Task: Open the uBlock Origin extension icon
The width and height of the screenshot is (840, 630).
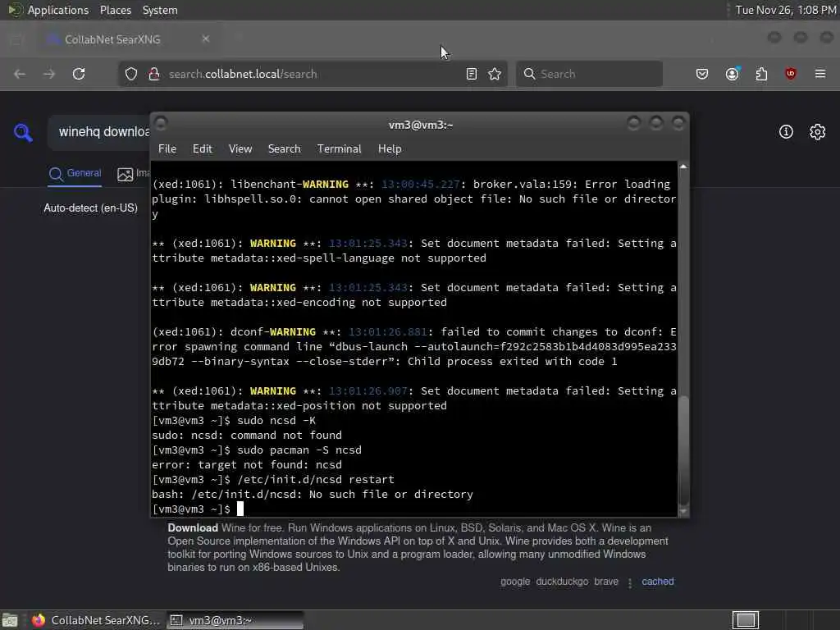Action: pos(790,74)
